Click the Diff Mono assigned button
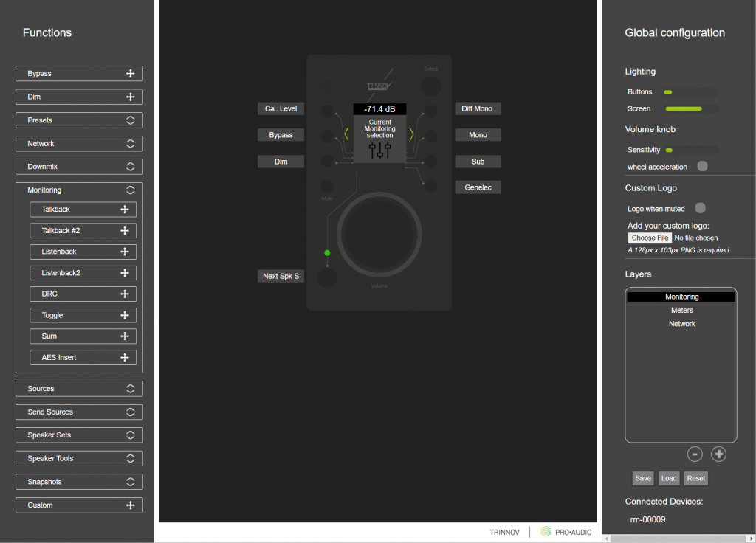The width and height of the screenshot is (756, 543). (x=478, y=108)
